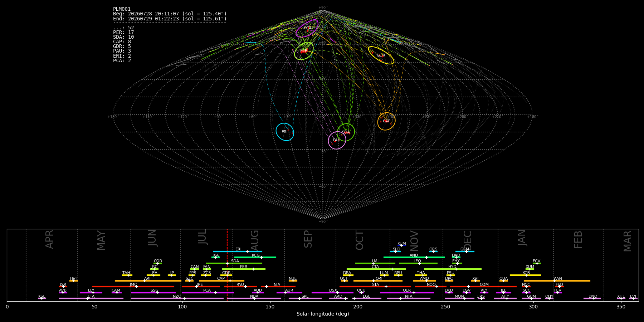Click the Solar longitude axis label
The height and width of the screenshot is (322, 644).
(x=323, y=314)
